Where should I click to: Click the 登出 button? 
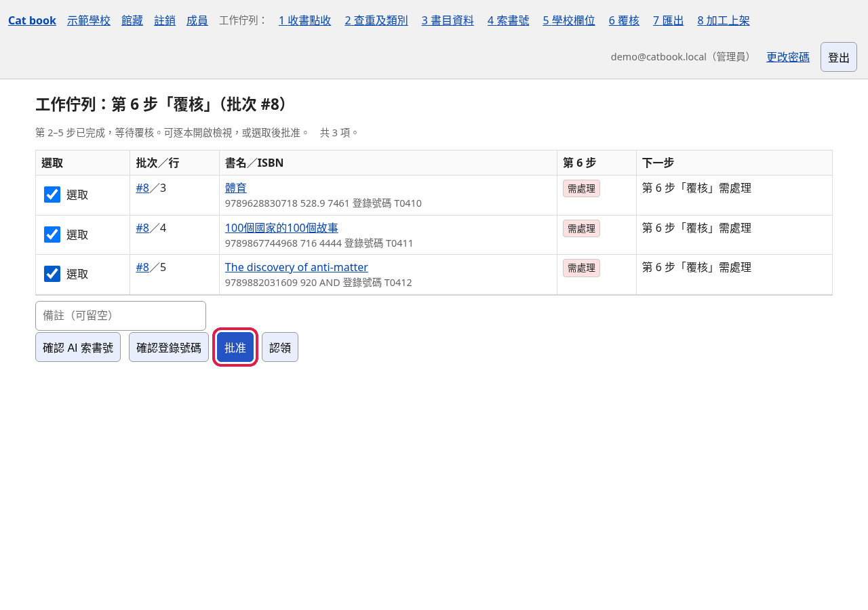[x=839, y=57]
